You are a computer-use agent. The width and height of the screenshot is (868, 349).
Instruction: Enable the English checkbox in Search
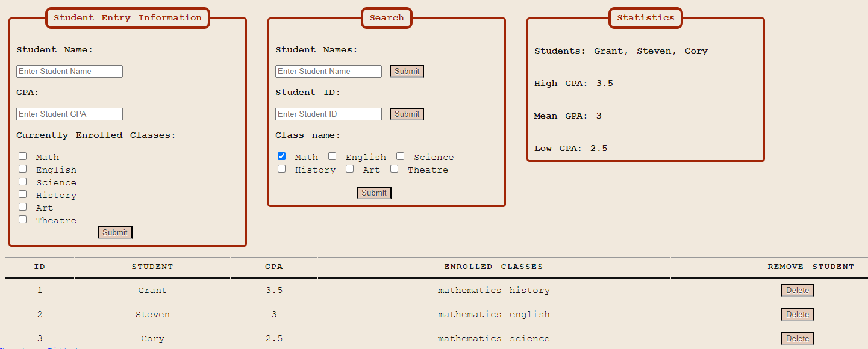tap(332, 156)
